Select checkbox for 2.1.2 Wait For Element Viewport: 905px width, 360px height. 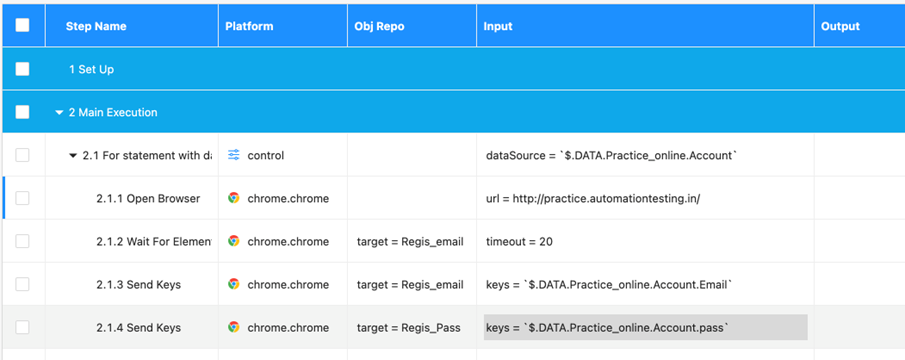[x=23, y=241]
